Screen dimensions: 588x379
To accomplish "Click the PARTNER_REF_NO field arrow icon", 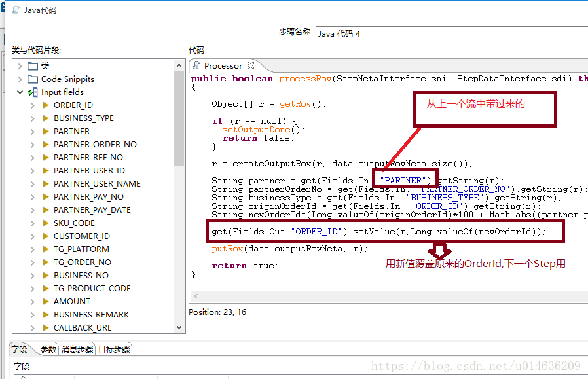I will [46, 158].
